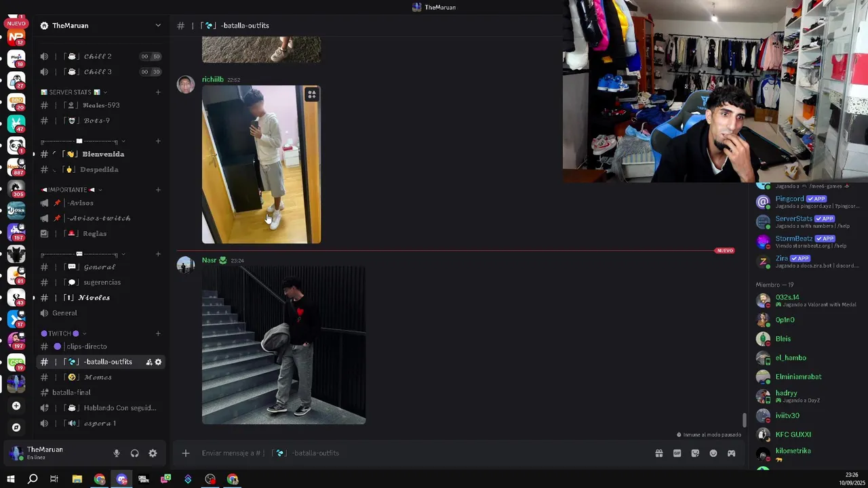
Task: Open the GIF picker
Action: (677, 453)
